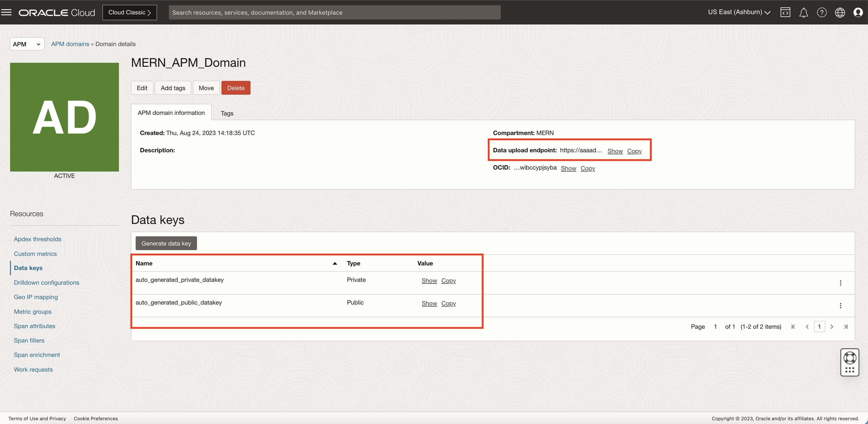
Task: Open the APM service dropdown
Action: tap(26, 44)
